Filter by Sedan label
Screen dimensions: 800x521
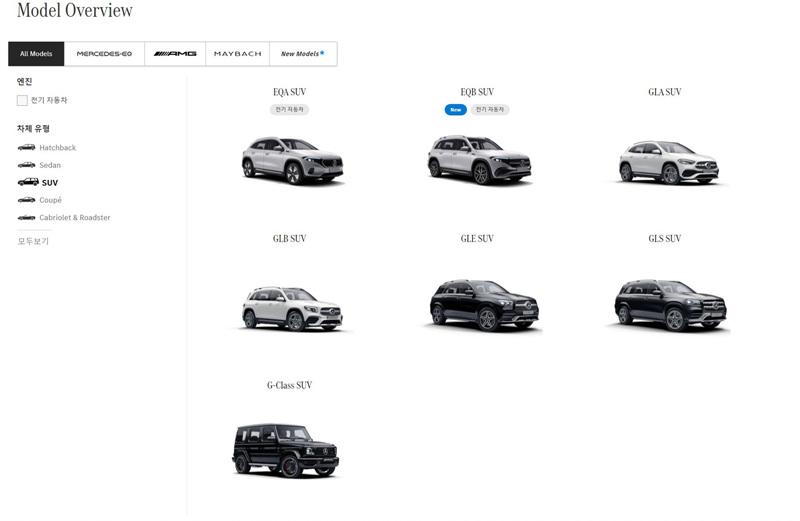point(50,165)
